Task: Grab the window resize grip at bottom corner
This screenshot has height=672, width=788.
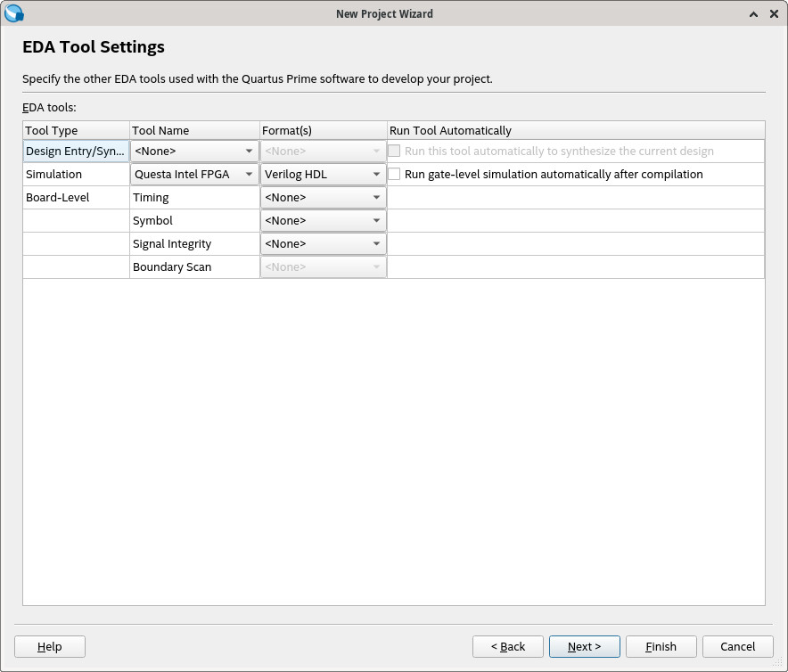Action: pyautogui.click(x=779, y=664)
